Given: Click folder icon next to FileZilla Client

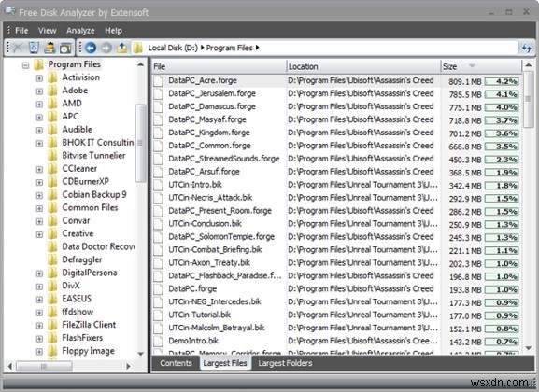Looking at the screenshot, I should tap(52, 325).
